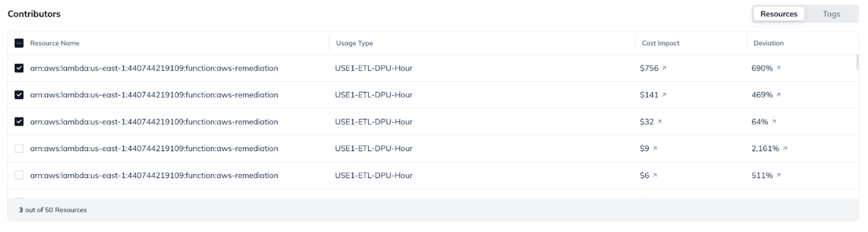Uncheck the checkbox for the $141 row
This screenshot has width=868, height=232.
pos(19,95)
